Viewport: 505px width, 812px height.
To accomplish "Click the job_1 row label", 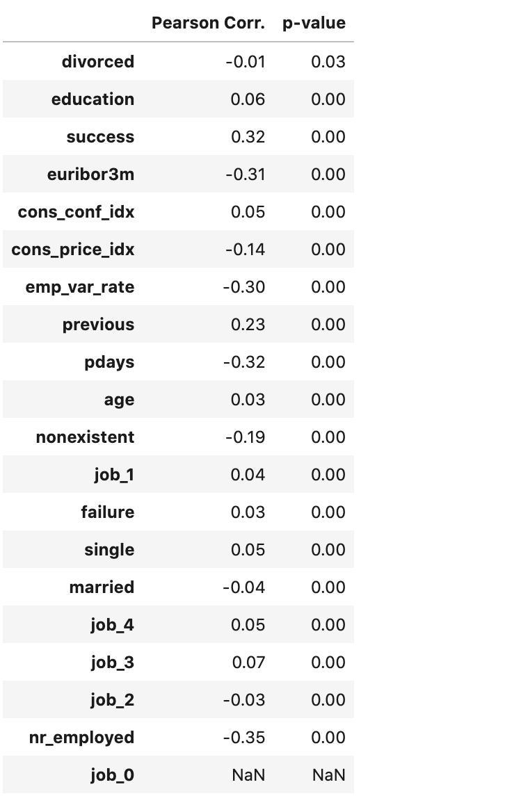I will click(114, 475).
